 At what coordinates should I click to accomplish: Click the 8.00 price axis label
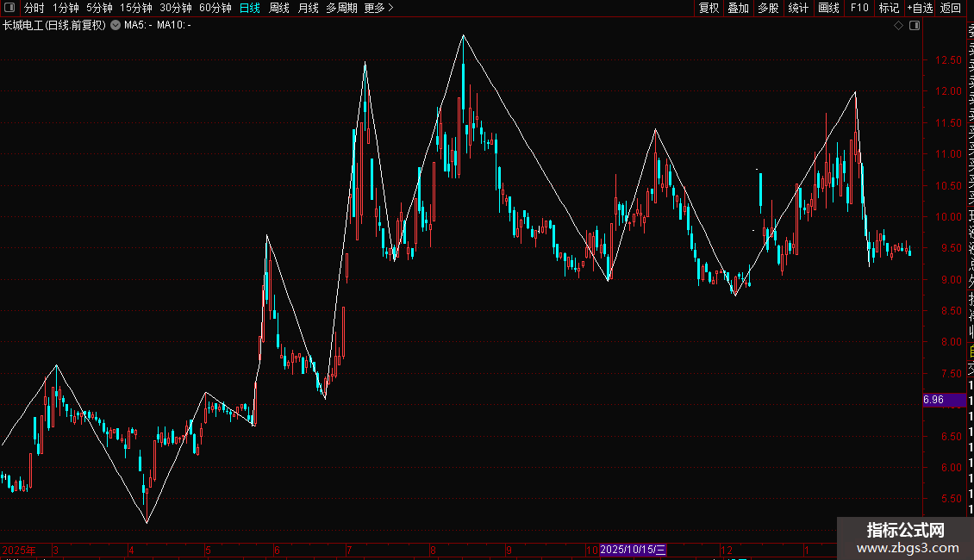click(951, 342)
